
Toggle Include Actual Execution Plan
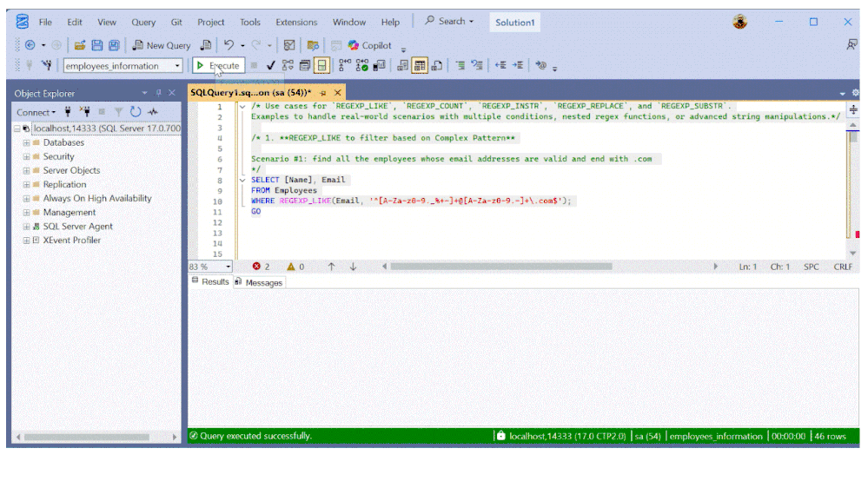[x=344, y=65]
